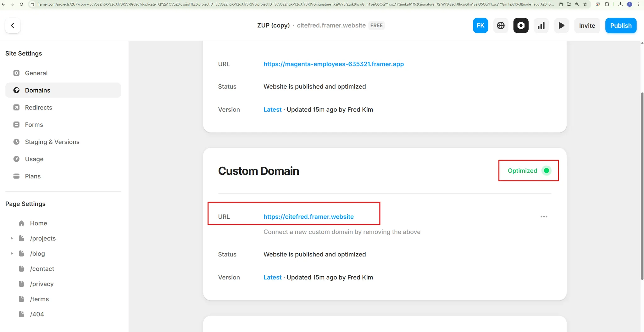The height and width of the screenshot is (332, 644).
Task: Click the browser address bar URL
Action: click(296, 4)
